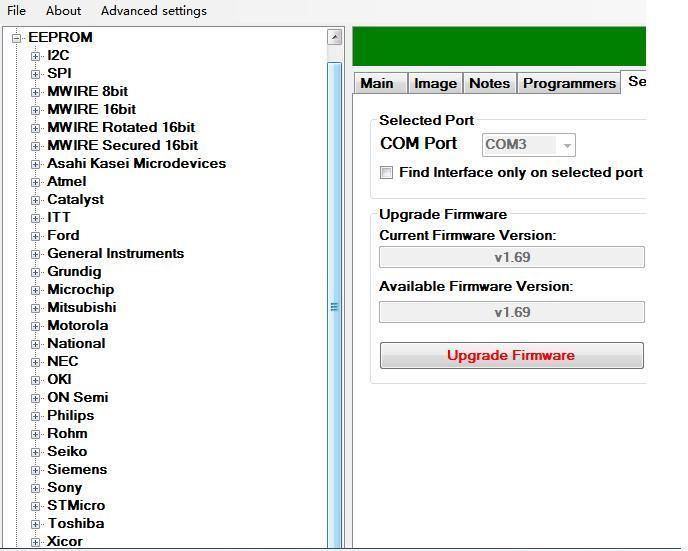The image size is (688, 551).
Task: Click the Current Firmware Version field
Action: pos(512,257)
